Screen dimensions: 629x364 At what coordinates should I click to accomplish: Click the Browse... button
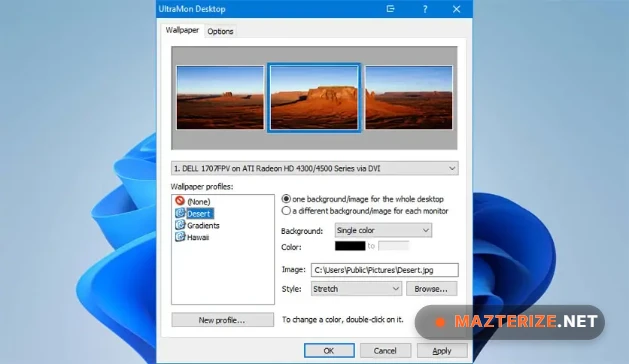[431, 289]
